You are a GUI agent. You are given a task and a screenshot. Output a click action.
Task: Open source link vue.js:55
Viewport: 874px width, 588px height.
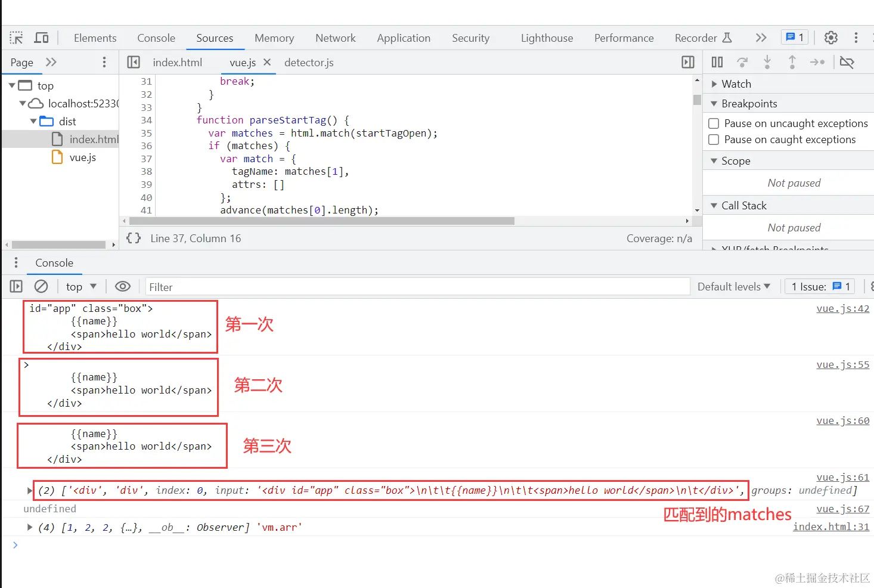pyautogui.click(x=842, y=364)
